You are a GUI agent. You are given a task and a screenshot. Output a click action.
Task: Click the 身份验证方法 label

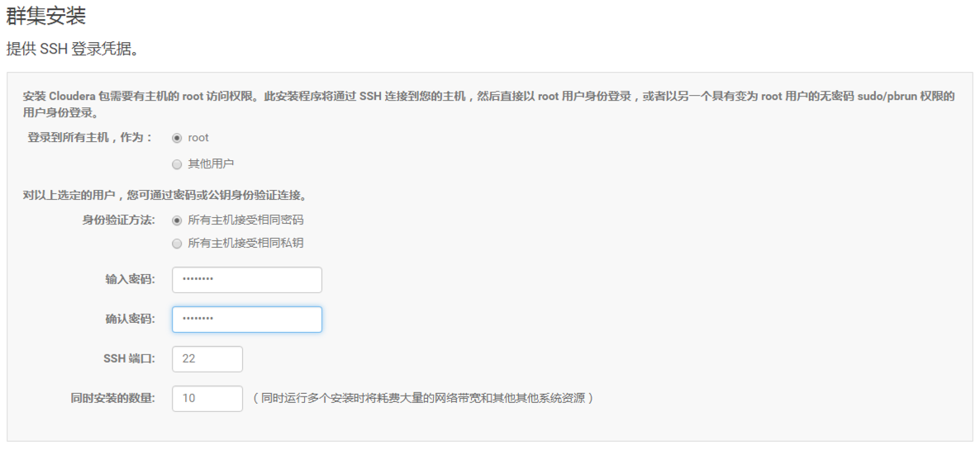point(118,220)
